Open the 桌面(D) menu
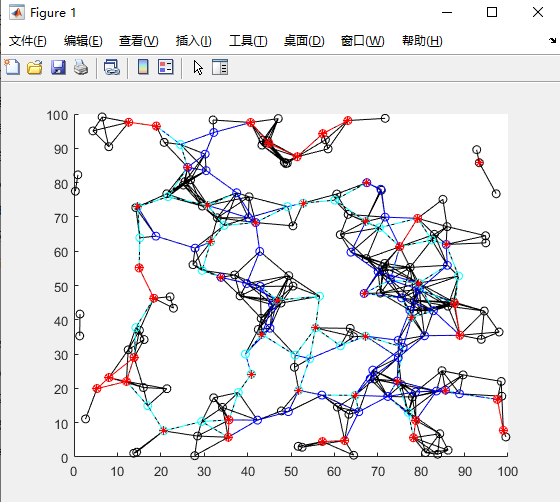 coord(304,41)
